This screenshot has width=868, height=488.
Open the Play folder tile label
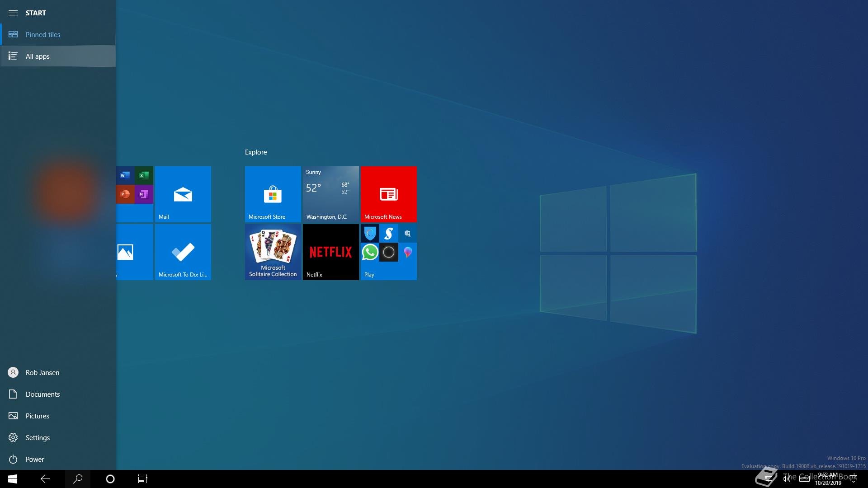point(369,275)
